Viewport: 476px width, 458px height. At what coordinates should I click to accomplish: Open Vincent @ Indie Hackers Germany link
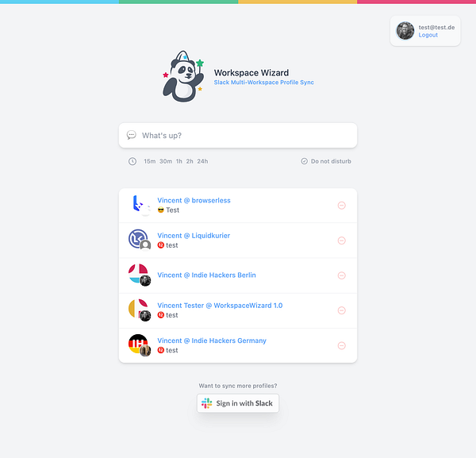pyautogui.click(x=212, y=341)
